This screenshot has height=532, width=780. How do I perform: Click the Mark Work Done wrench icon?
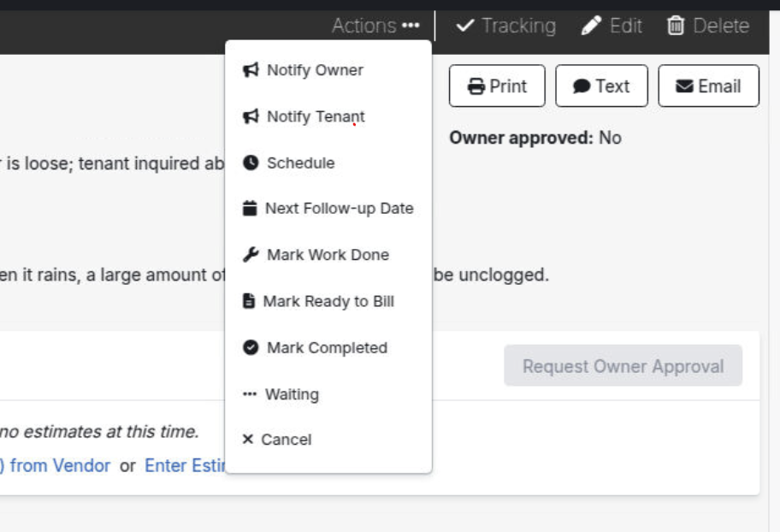click(x=251, y=254)
